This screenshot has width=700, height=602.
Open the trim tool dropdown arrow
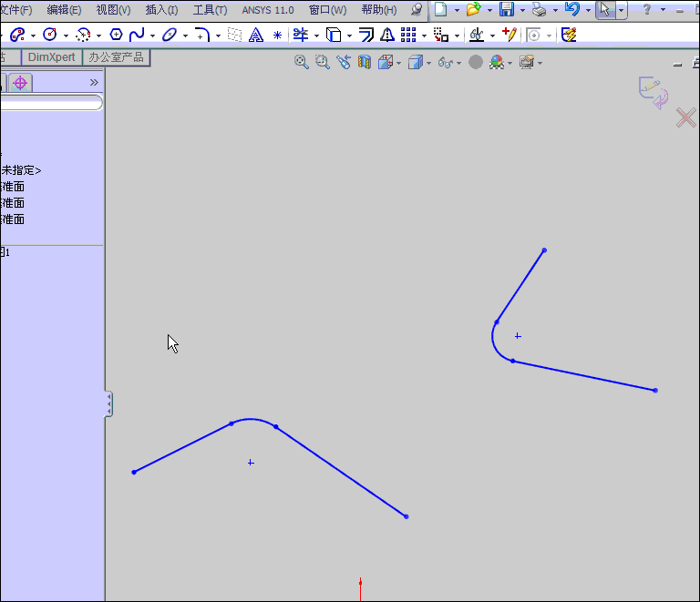316,36
